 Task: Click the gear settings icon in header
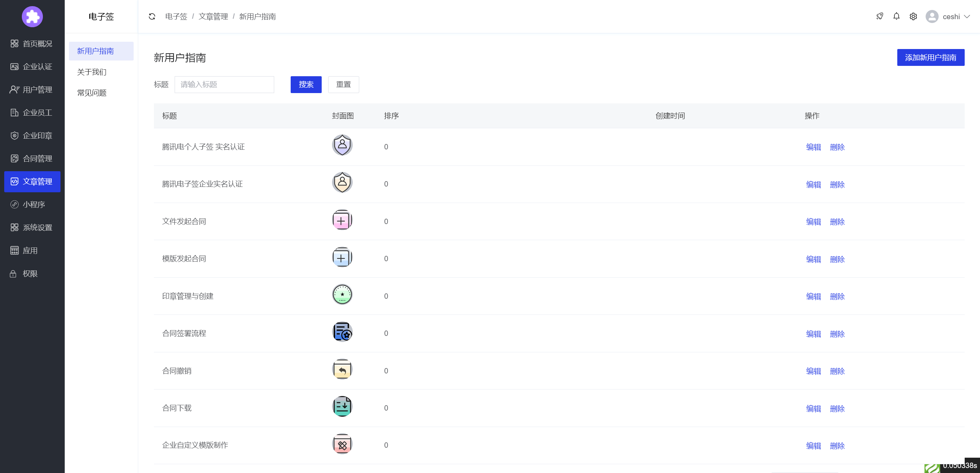[x=913, y=16]
